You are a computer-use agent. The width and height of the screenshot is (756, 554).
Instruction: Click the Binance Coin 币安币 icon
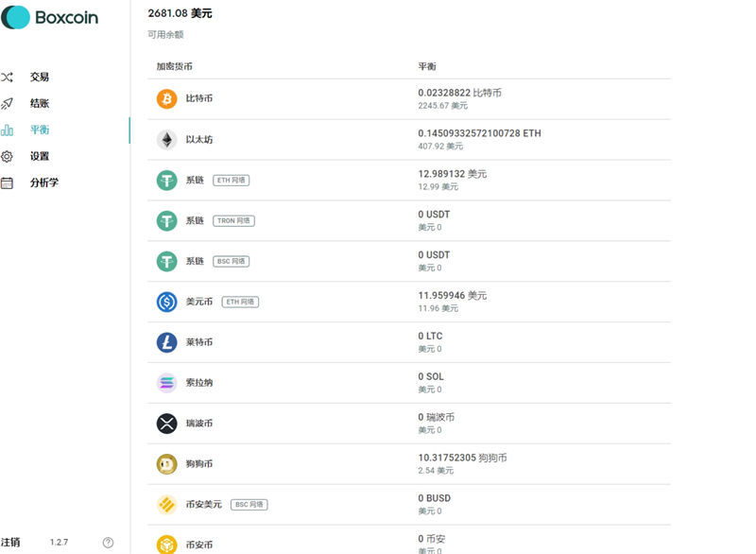[x=167, y=545]
